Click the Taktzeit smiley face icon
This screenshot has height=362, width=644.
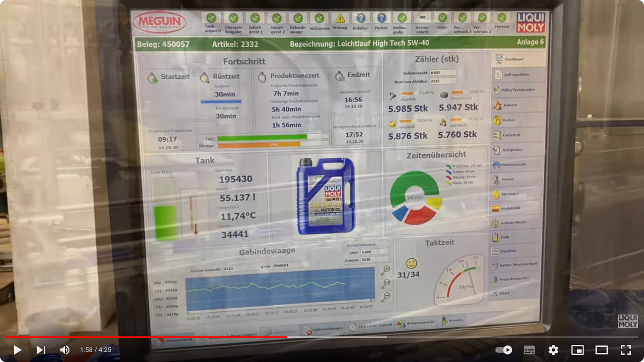412,263
